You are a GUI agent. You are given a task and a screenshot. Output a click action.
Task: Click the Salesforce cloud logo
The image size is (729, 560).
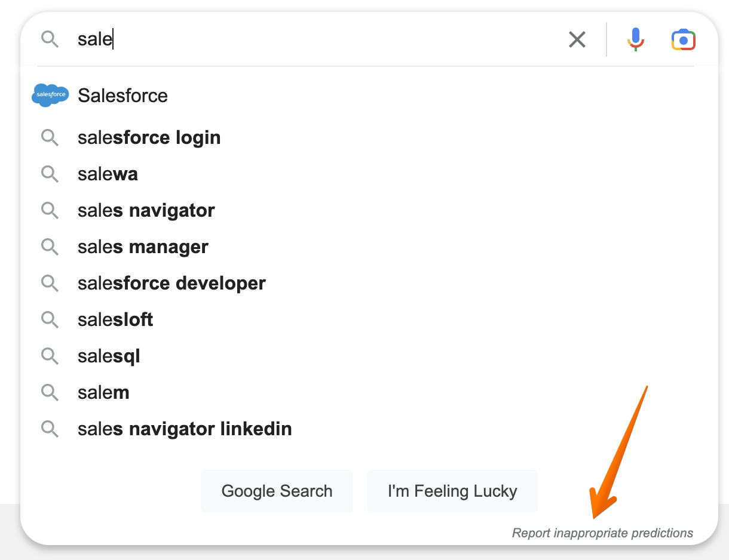point(50,95)
